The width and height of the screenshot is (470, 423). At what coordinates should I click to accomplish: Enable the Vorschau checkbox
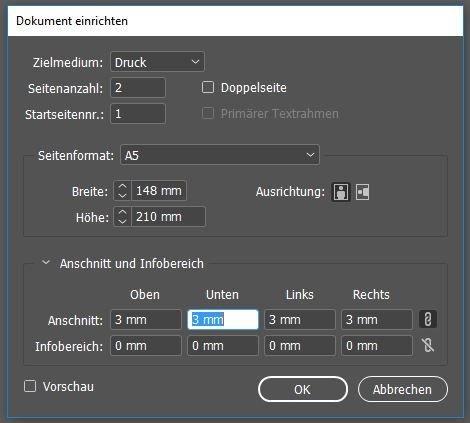pyautogui.click(x=30, y=386)
